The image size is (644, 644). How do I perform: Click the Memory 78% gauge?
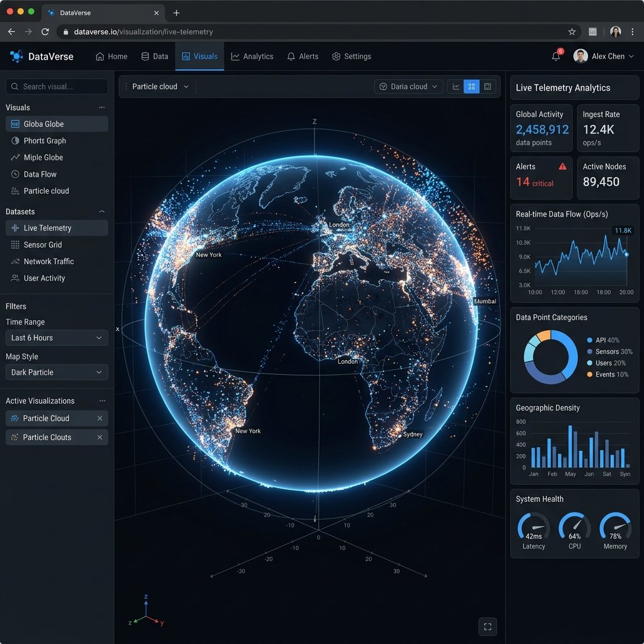click(x=615, y=530)
